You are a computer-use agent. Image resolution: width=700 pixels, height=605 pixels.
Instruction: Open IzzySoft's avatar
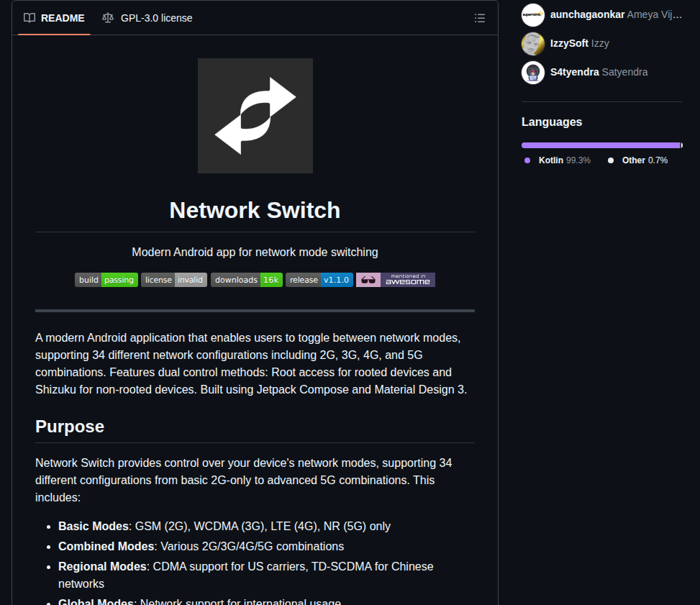tap(533, 44)
